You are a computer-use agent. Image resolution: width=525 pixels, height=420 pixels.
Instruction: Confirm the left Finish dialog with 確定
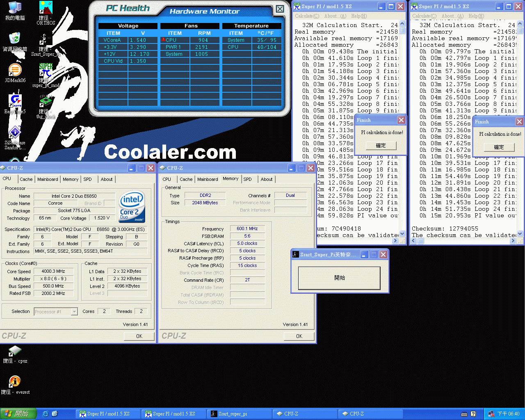(x=381, y=146)
